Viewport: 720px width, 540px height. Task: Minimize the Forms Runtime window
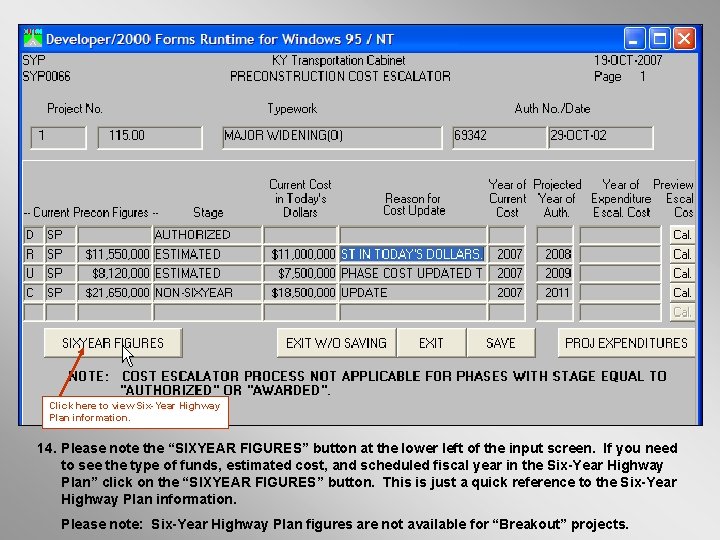[x=635, y=39]
